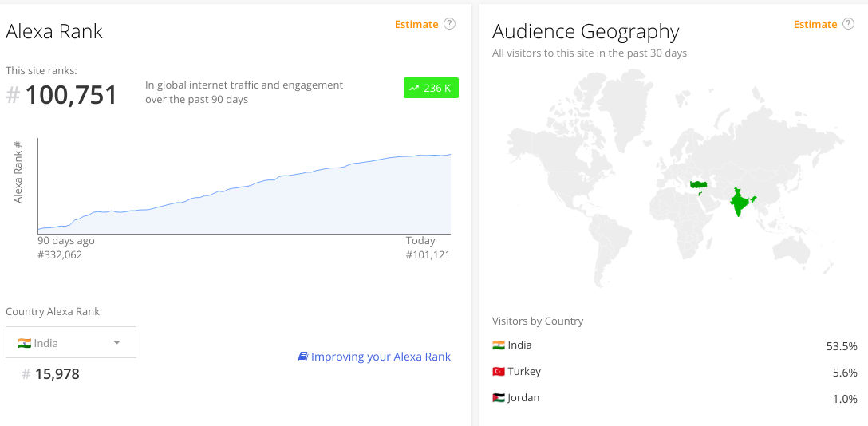Click the country rank value 15,978

pyautogui.click(x=57, y=374)
